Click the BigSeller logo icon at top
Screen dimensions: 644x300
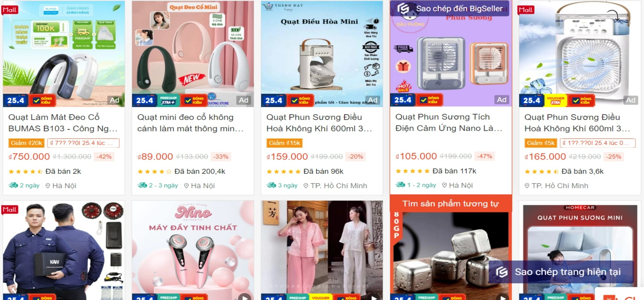tap(403, 9)
